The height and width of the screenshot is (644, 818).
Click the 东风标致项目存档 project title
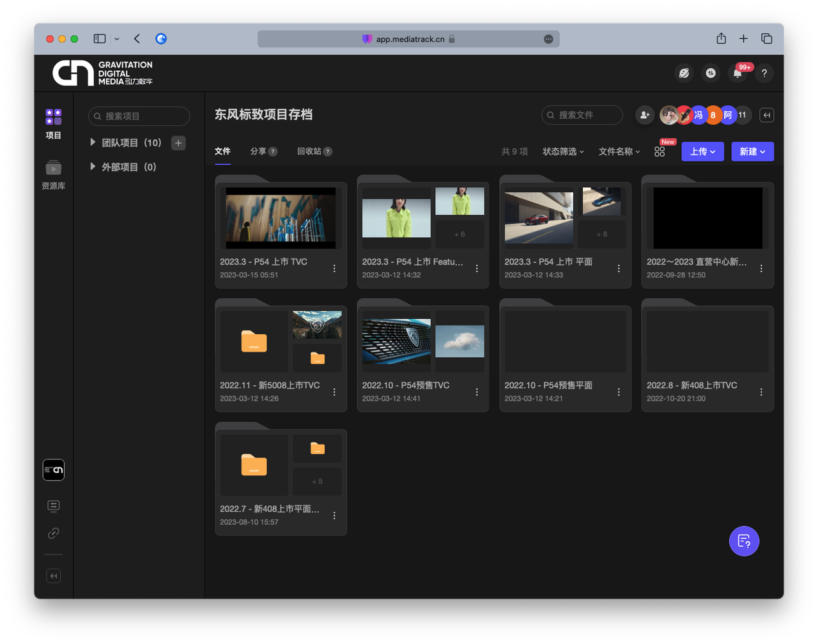pyautogui.click(x=263, y=114)
